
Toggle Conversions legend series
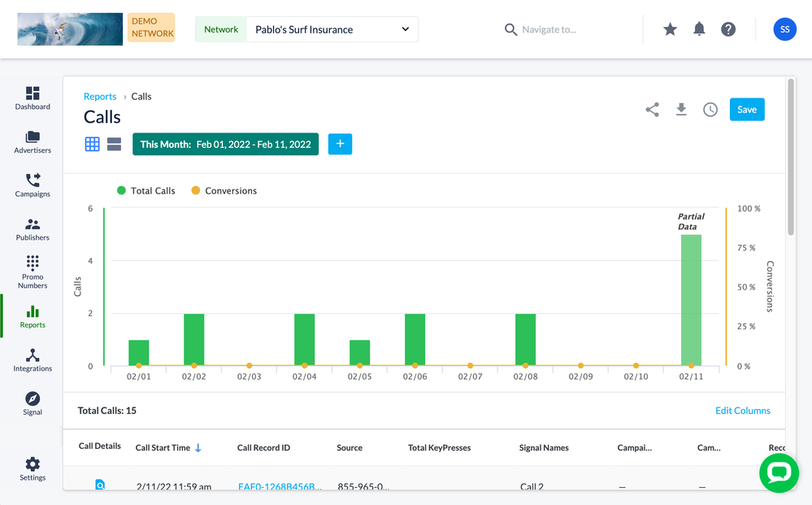[x=224, y=191]
